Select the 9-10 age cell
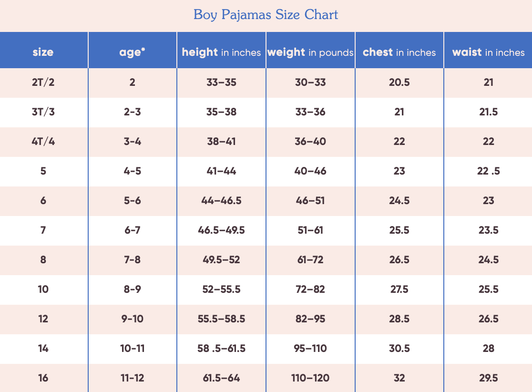 coord(133,319)
